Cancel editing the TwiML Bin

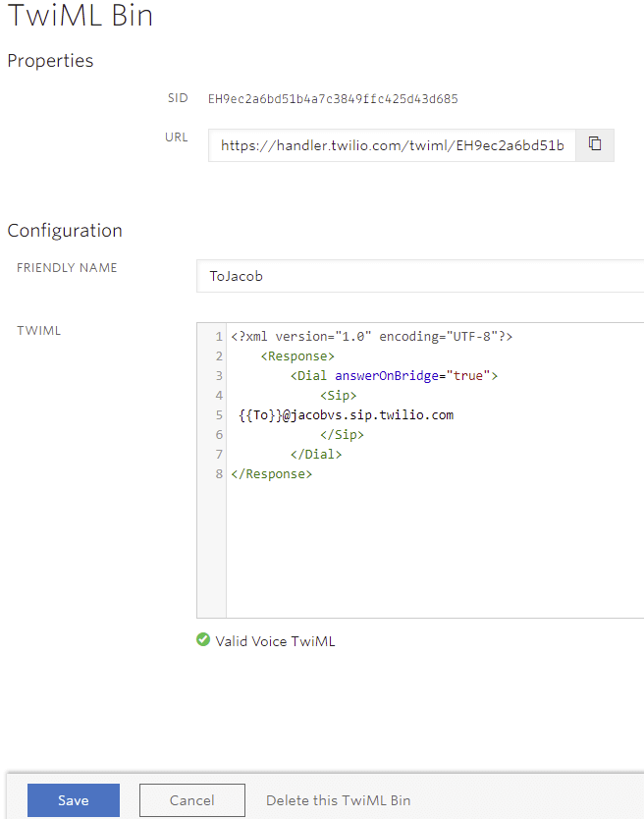pos(192,800)
